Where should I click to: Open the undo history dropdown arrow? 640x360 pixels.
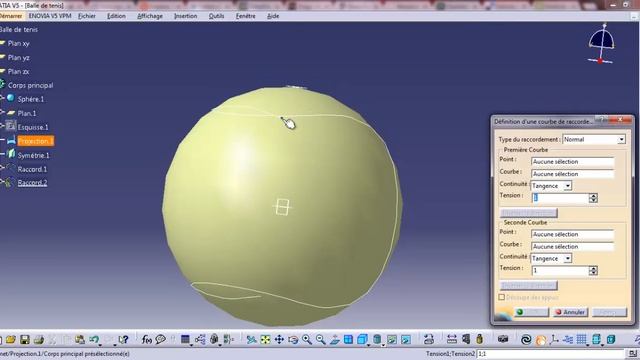[100, 344]
